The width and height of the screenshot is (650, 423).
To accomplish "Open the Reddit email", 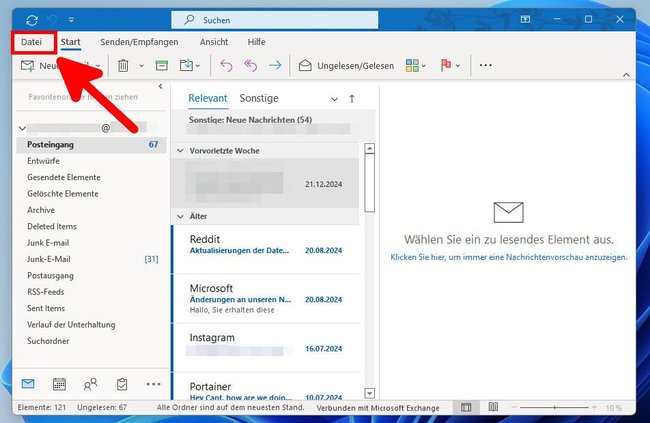I will (265, 248).
